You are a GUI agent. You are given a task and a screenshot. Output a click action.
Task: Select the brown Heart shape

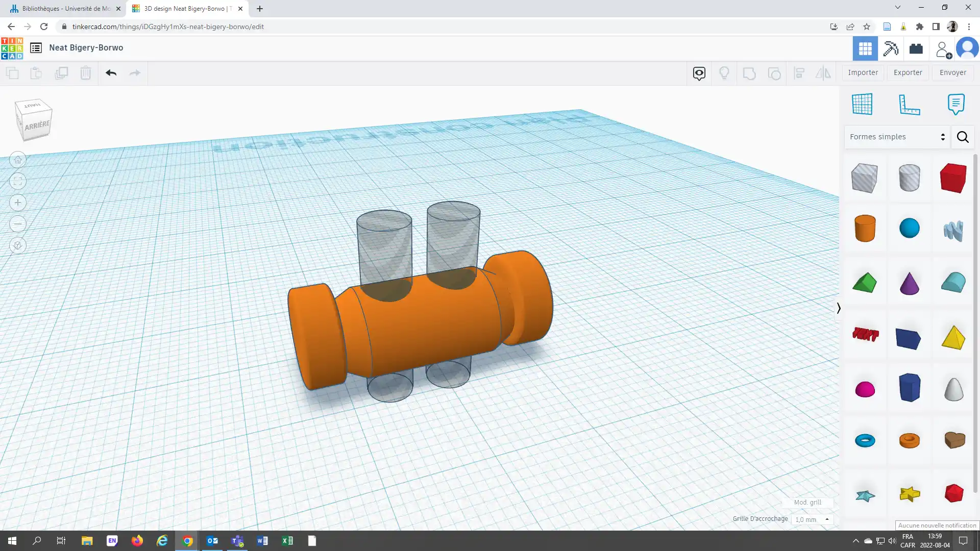pos(954,440)
